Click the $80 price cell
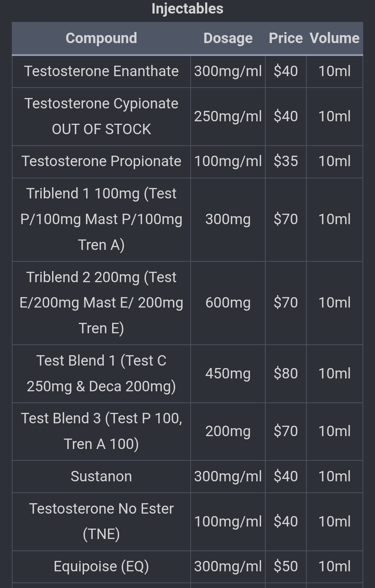Image resolution: width=375 pixels, height=588 pixels. click(x=285, y=374)
